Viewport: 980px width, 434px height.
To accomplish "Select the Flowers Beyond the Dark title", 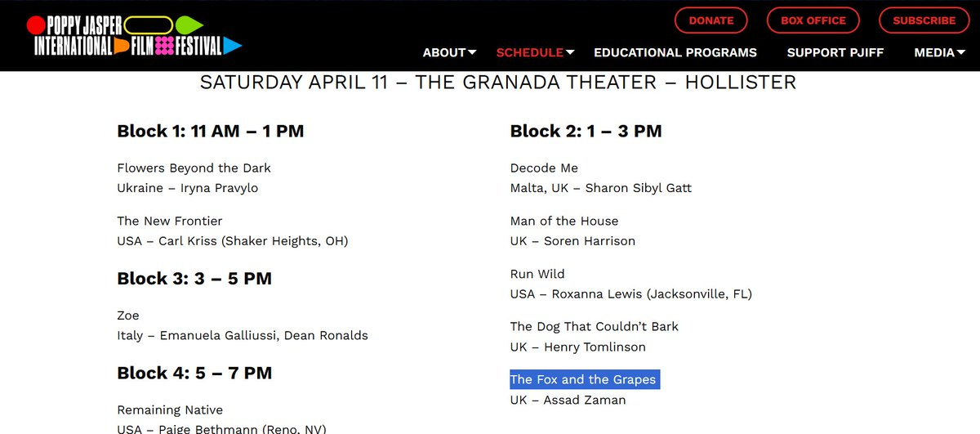I will tap(194, 168).
